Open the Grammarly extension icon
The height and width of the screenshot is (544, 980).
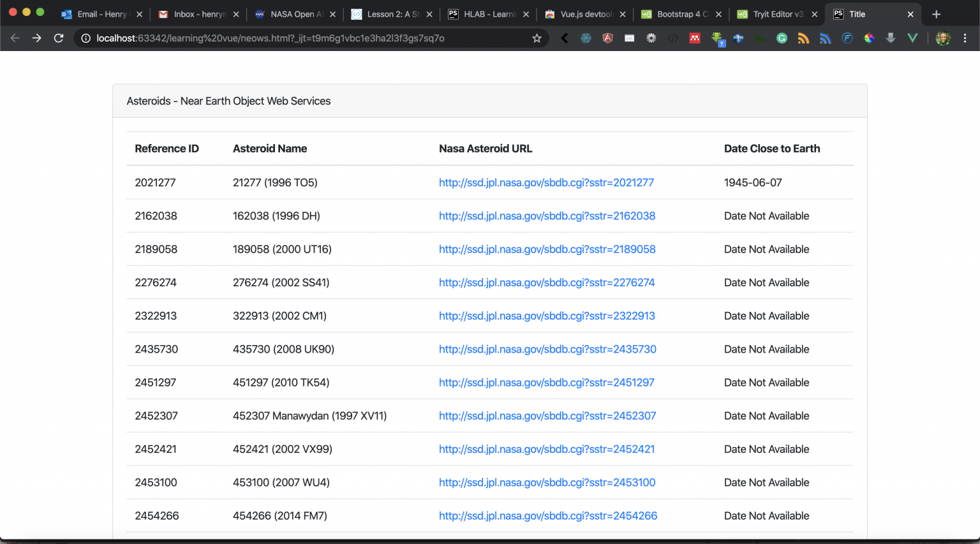tap(782, 38)
